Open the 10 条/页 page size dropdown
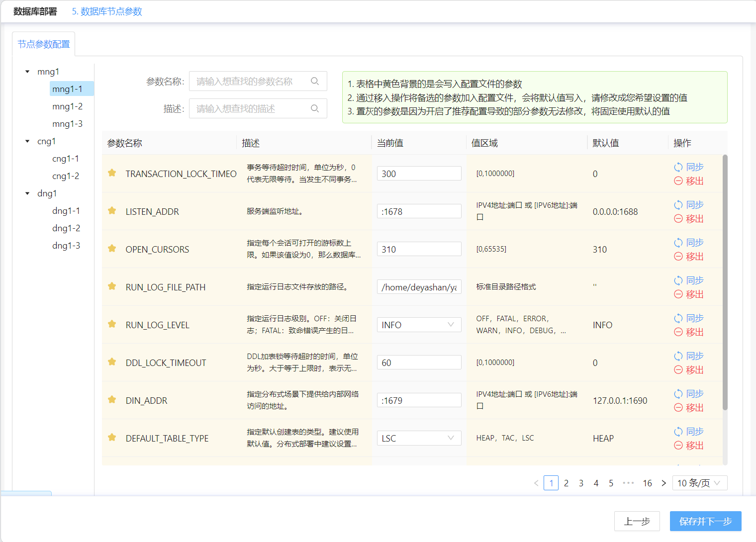The image size is (756, 542). [699, 483]
